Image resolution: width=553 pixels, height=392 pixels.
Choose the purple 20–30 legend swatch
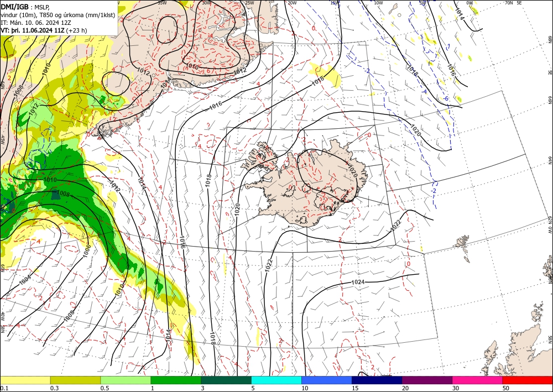point(427,380)
